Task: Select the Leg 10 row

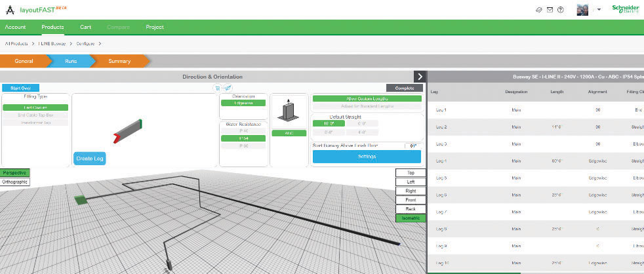Action: [x=536, y=263]
